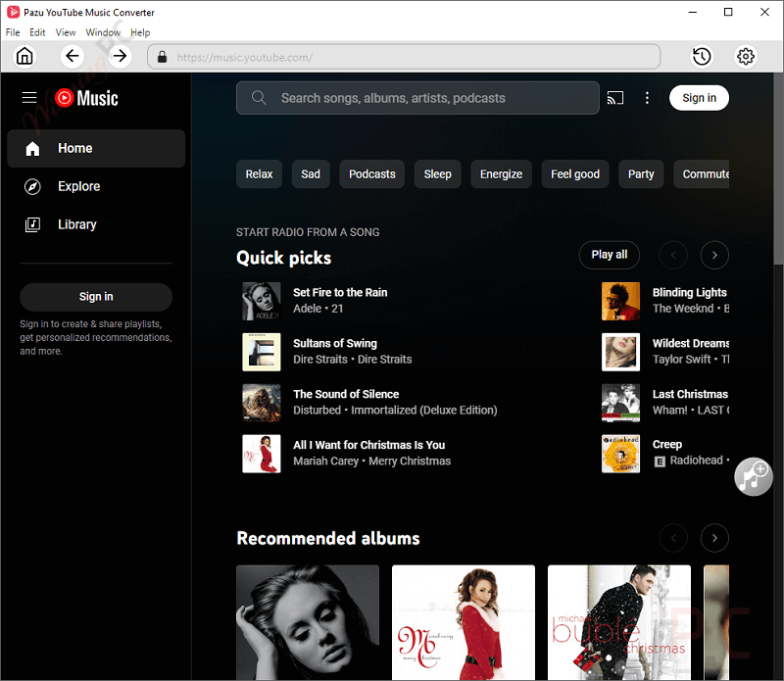Play Wildest Dreams thumbnail
This screenshot has height=681, width=784.
620,352
